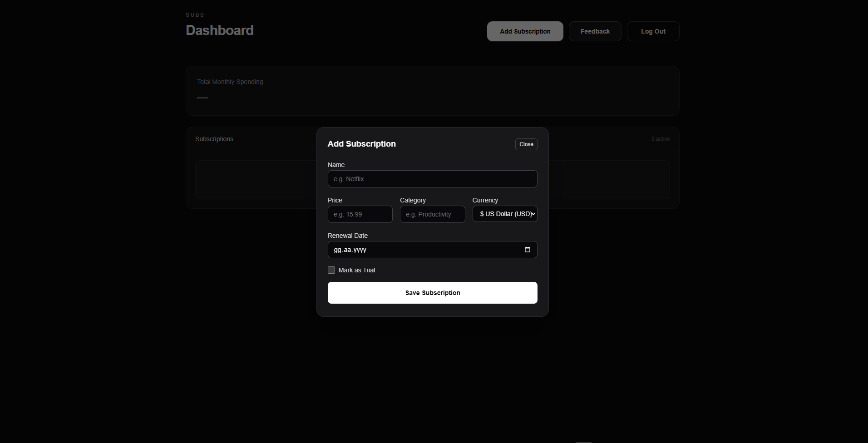Click the year segment 'yyyy' in Renewal Date
Viewport: 868px width, 443px height.
click(360, 250)
